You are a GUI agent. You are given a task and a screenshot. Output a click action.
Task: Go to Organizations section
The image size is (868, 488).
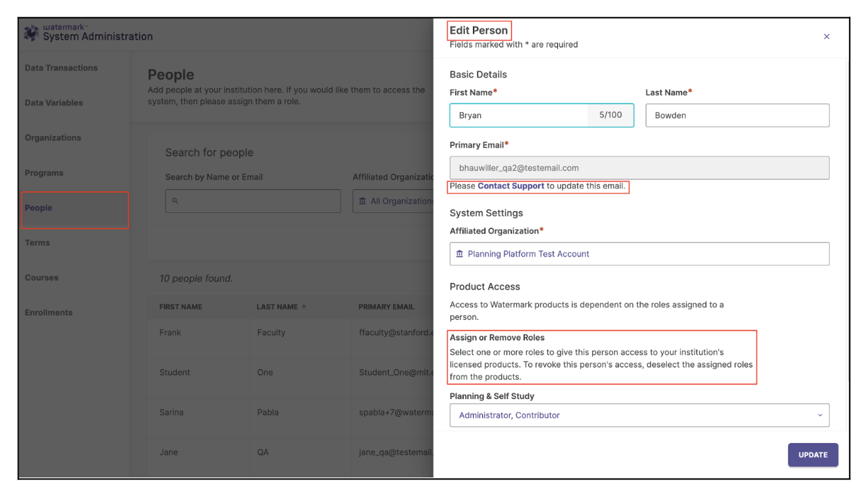[53, 138]
